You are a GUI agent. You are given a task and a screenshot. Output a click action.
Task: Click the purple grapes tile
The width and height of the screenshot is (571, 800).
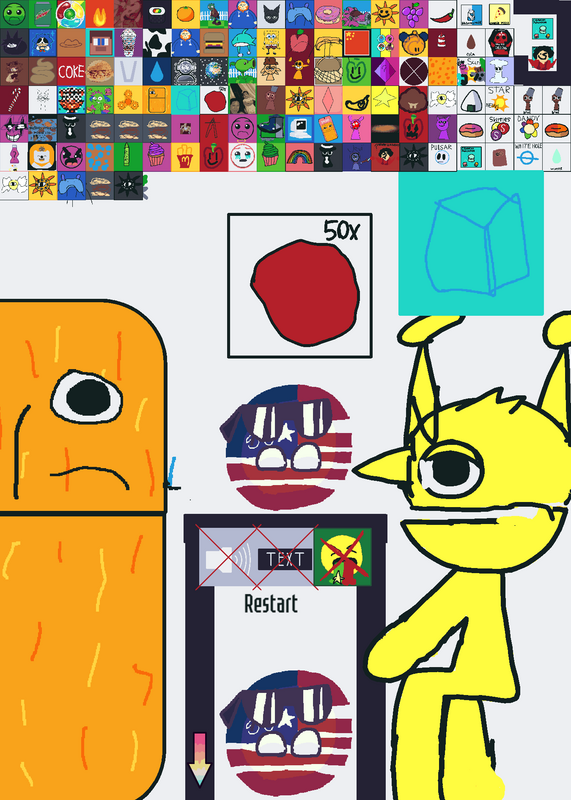pos(414,14)
